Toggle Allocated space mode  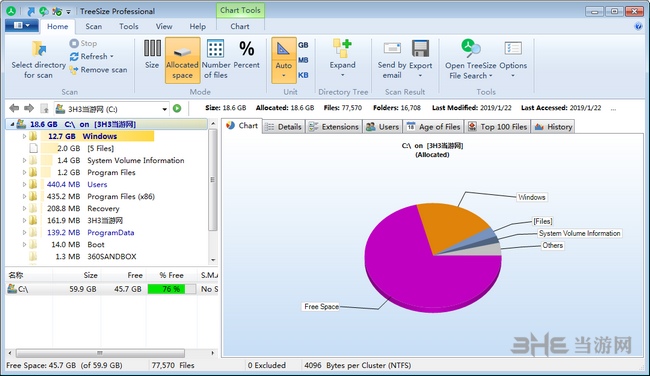pyautogui.click(x=182, y=60)
